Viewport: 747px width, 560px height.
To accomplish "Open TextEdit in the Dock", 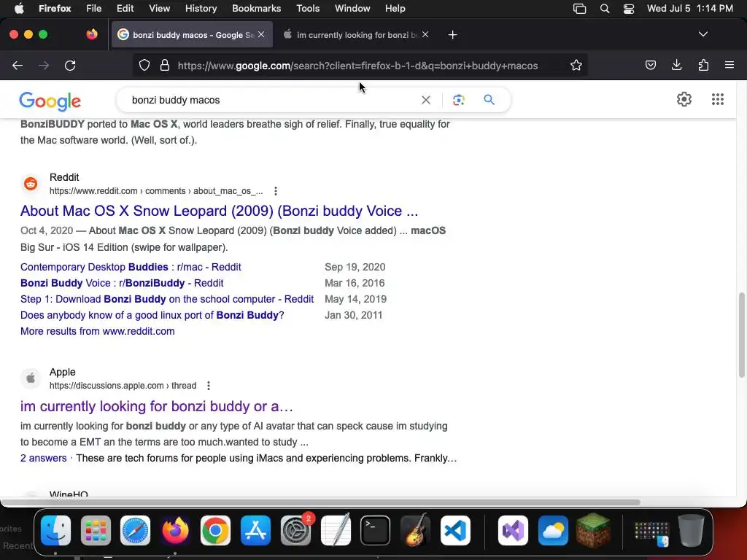I will (336, 531).
